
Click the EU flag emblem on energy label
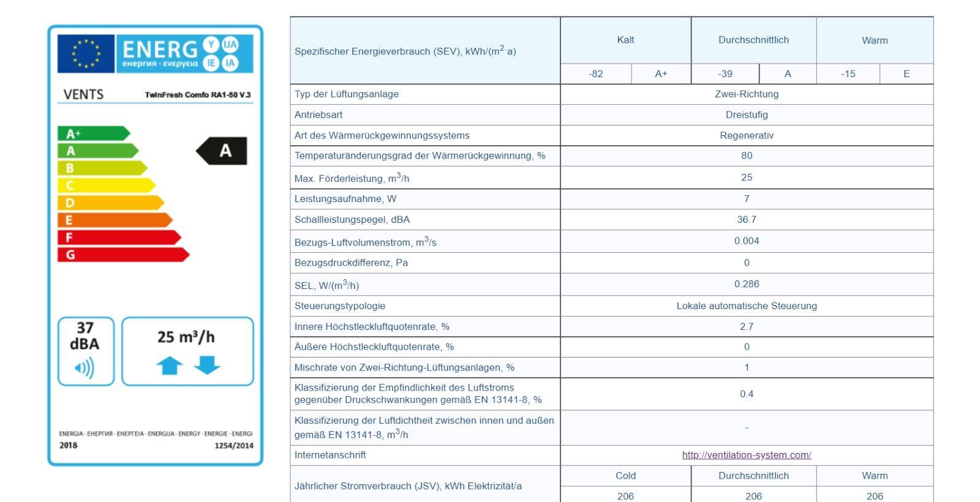coord(86,53)
